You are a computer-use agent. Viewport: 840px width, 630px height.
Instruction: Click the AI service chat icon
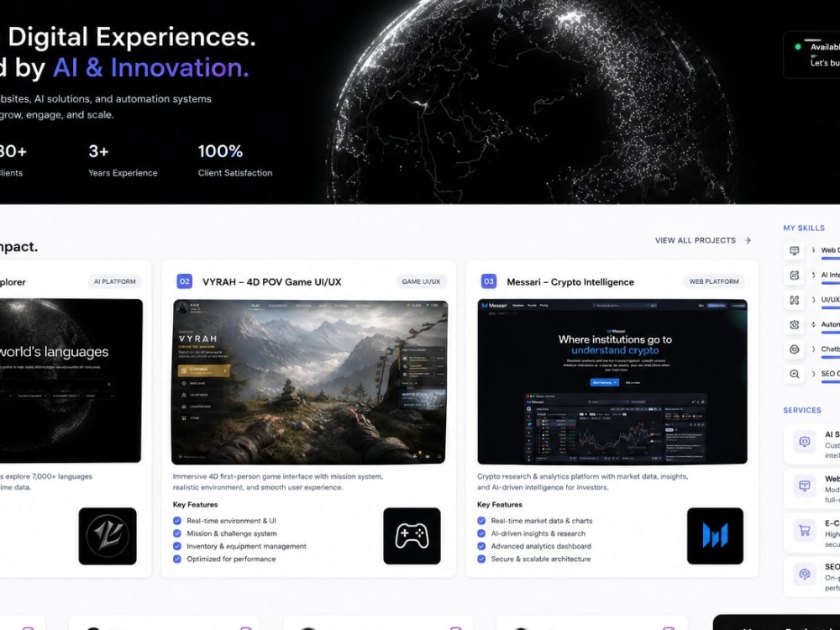804,442
